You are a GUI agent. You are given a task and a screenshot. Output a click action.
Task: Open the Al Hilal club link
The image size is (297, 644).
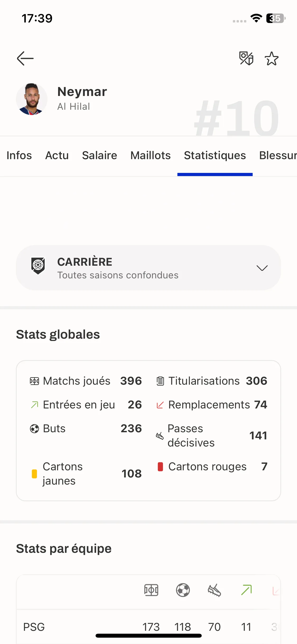(x=74, y=107)
